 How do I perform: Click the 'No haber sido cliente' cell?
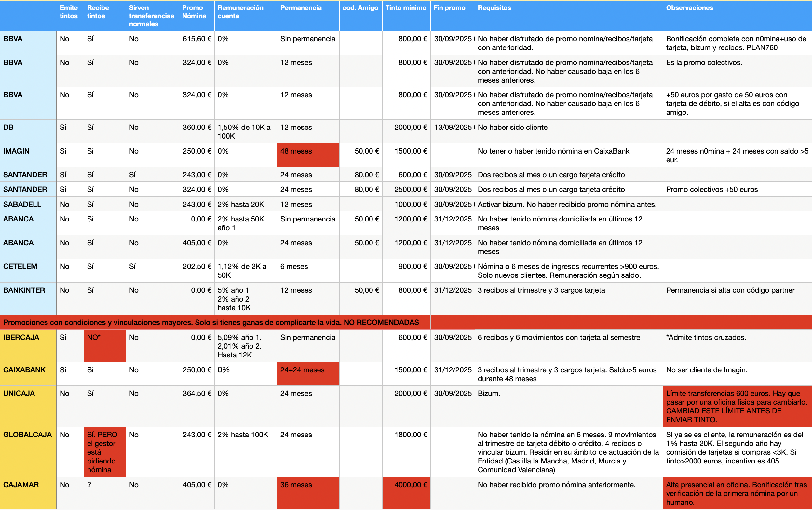(x=569, y=131)
